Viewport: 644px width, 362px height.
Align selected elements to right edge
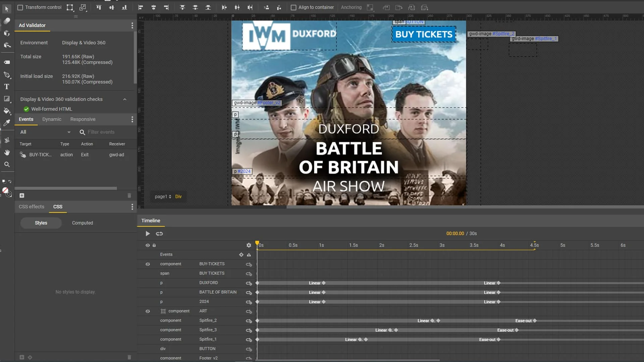[x=166, y=7]
